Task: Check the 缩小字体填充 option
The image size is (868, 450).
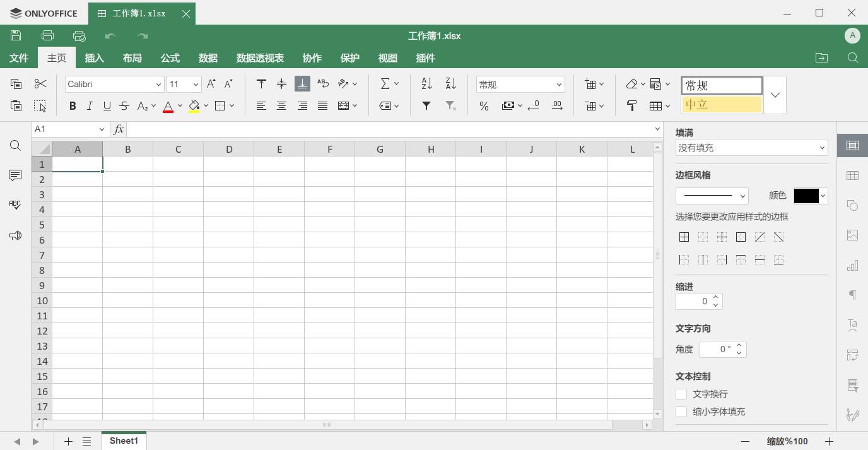Action: [x=681, y=412]
